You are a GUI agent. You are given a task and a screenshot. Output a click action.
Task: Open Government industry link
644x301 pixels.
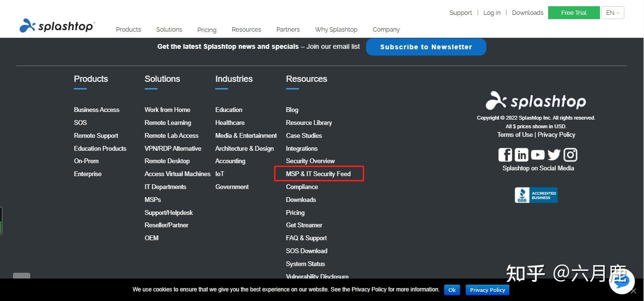click(232, 187)
